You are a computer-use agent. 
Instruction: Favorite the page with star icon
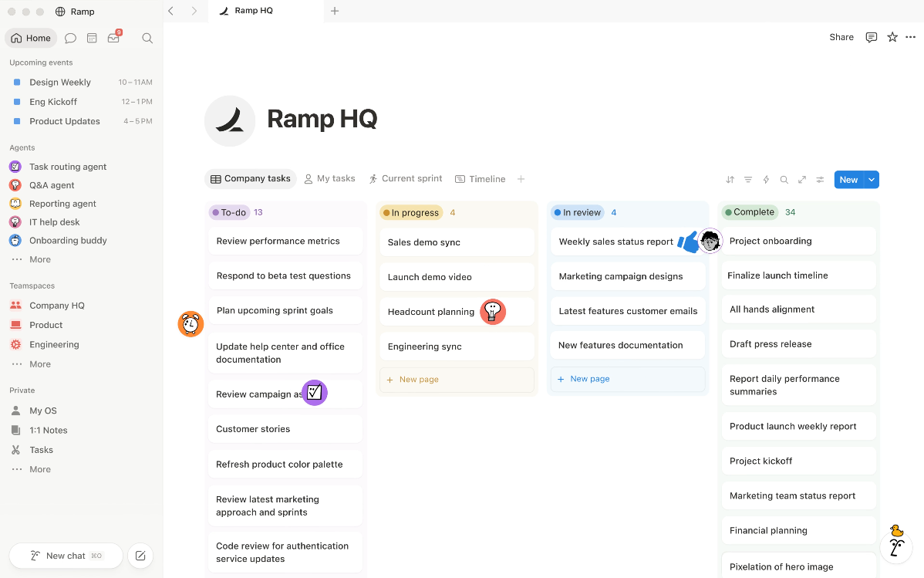click(x=892, y=37)
